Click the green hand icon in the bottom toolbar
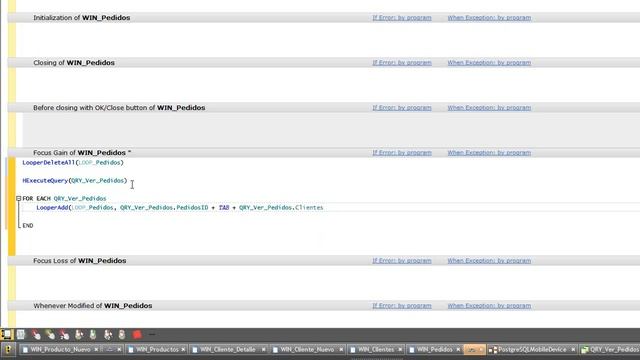 [93, 335]
